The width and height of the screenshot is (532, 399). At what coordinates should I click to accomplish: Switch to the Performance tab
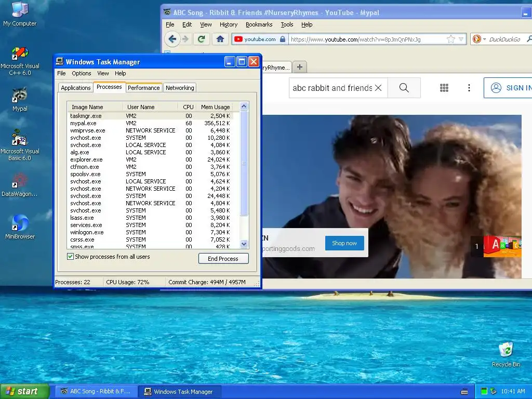point(143,87)
